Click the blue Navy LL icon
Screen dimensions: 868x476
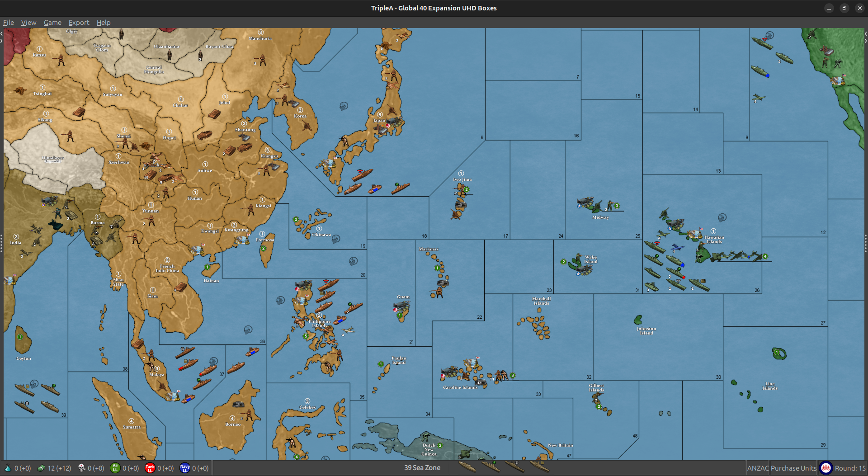pos(185,468)
